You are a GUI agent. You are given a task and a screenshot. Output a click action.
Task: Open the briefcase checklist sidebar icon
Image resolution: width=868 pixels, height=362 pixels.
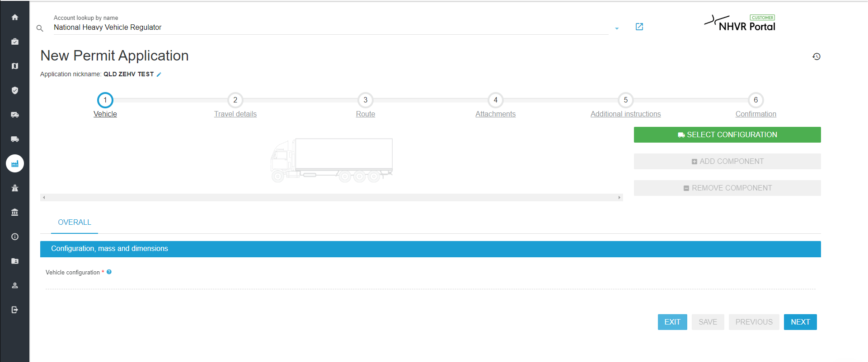pos(15,42)
